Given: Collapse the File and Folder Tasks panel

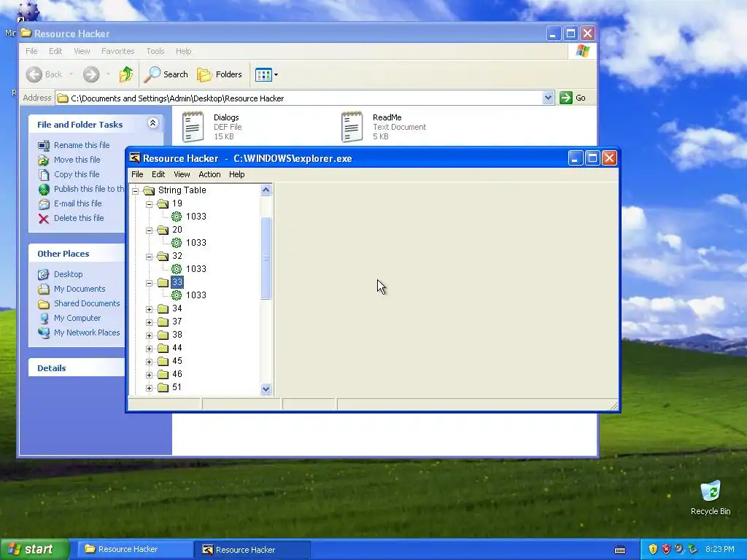Looking at the screenshot, I should (152, 123).
